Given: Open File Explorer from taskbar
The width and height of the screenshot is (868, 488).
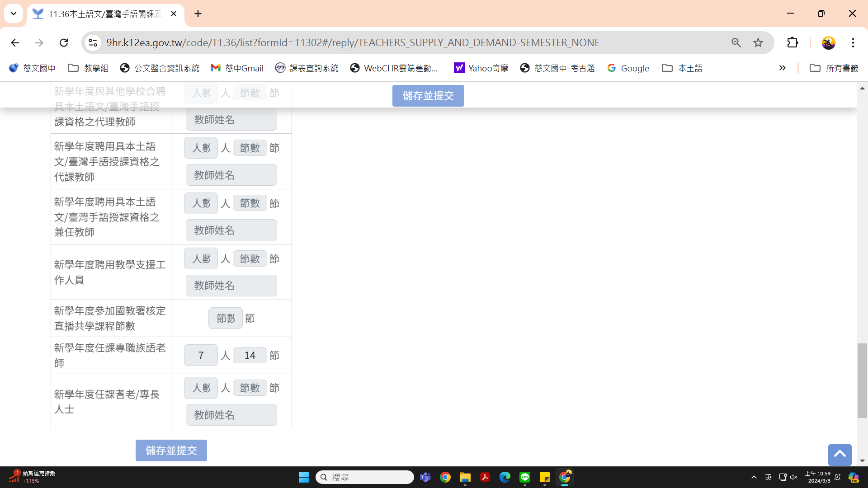Looking at the screenshot, I should coord(465,477).
